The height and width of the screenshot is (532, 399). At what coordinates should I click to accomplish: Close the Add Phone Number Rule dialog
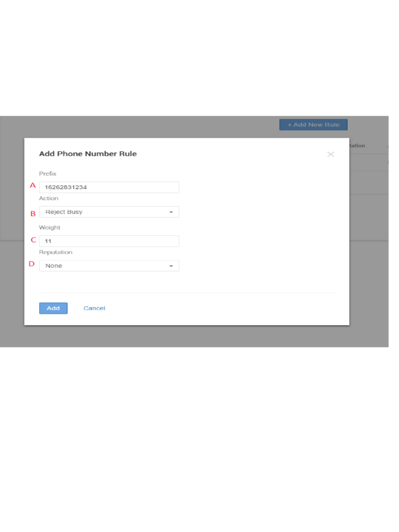[330, 154]
